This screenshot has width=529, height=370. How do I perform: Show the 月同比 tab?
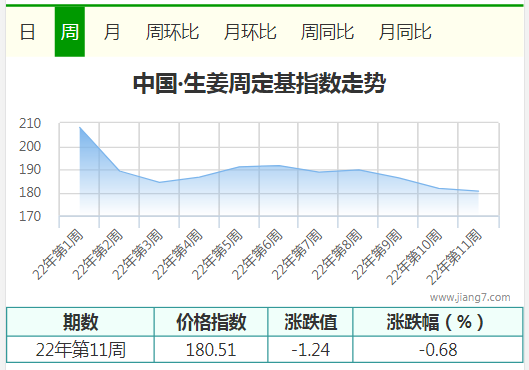(x=405, y=32)
